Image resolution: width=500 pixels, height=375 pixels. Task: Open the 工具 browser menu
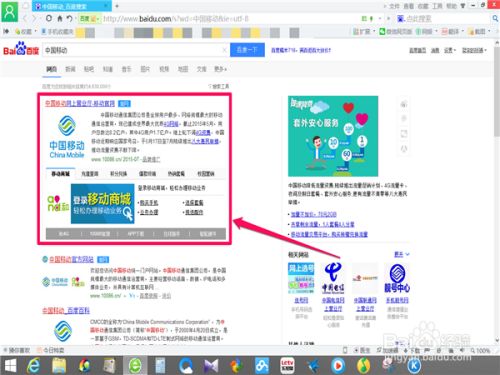click(437, 6)
